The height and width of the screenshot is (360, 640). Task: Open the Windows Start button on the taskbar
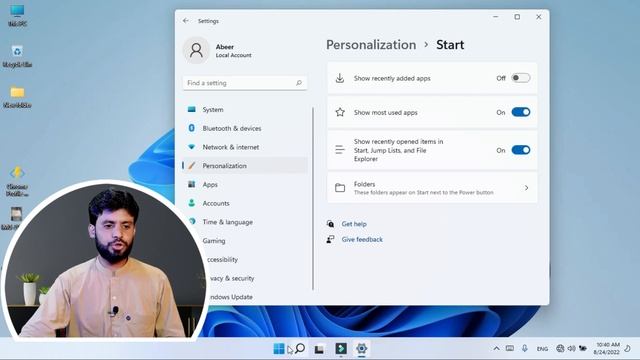(279, 349)
